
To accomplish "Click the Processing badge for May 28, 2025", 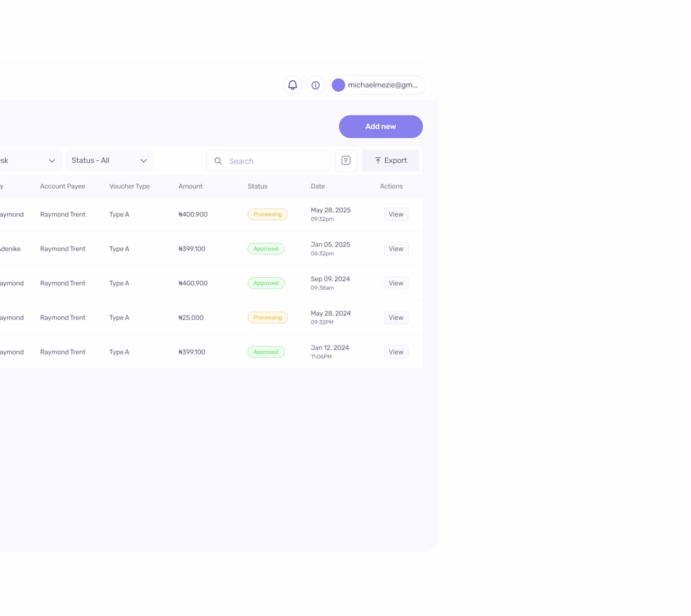I will [268, 214].
